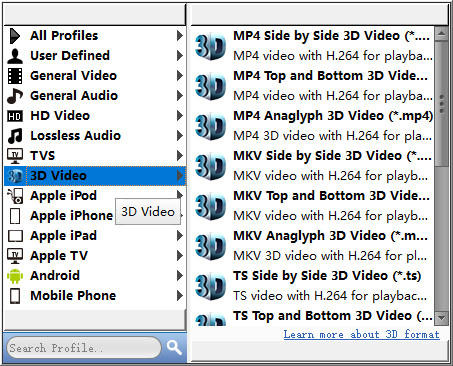Select the highlighted 3D Video category
Image resolution: width=453 pixels, height=366 pixels.
pos(95,176)
